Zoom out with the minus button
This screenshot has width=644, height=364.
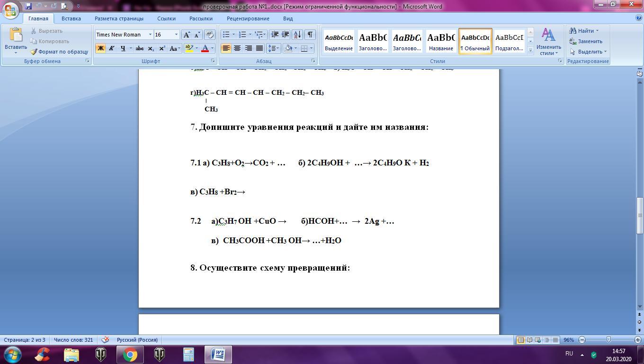(582, 340)
